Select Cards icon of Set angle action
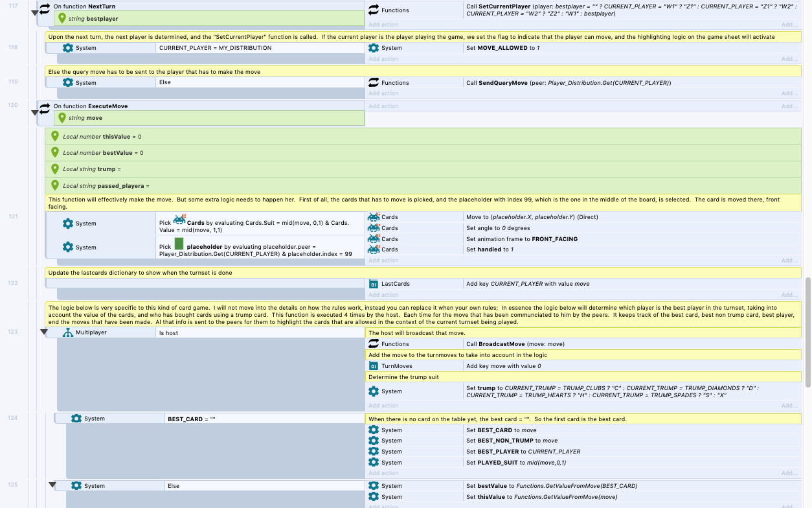812x508 pixels. tap(374, 228)
